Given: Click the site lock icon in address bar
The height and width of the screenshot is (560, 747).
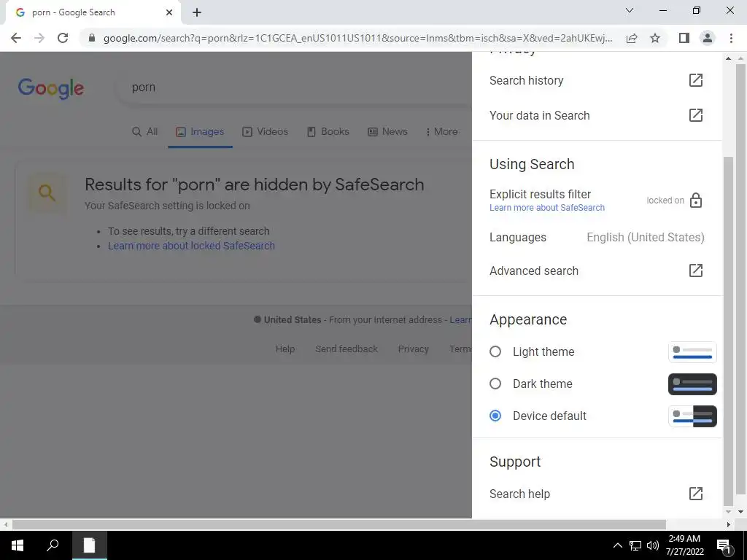Looking at the screenshot, I should click(92, 38).
